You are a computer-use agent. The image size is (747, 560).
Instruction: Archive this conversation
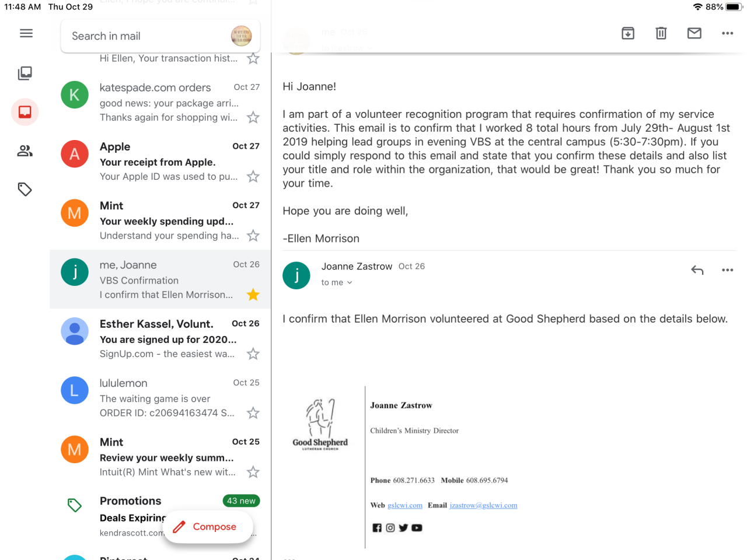click(628, 33)
